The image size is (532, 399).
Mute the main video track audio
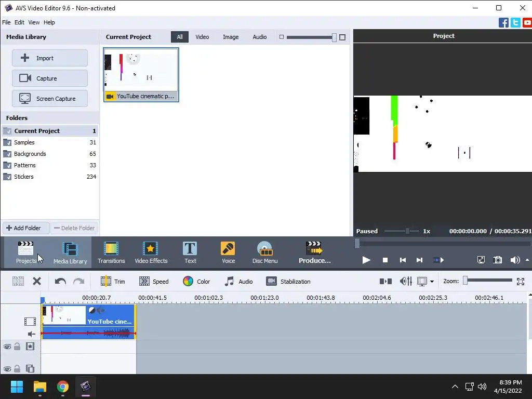[x=31, y=334]
